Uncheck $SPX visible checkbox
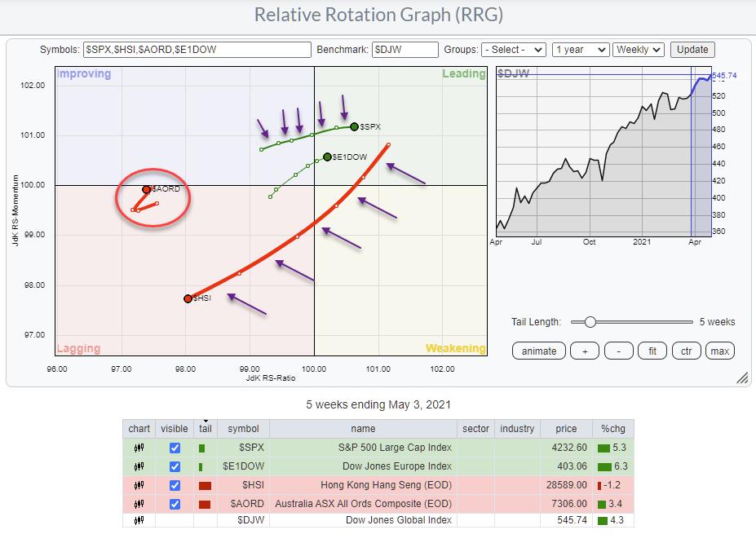The height and width of the screenshot is (543, 756). coord(175,448)
